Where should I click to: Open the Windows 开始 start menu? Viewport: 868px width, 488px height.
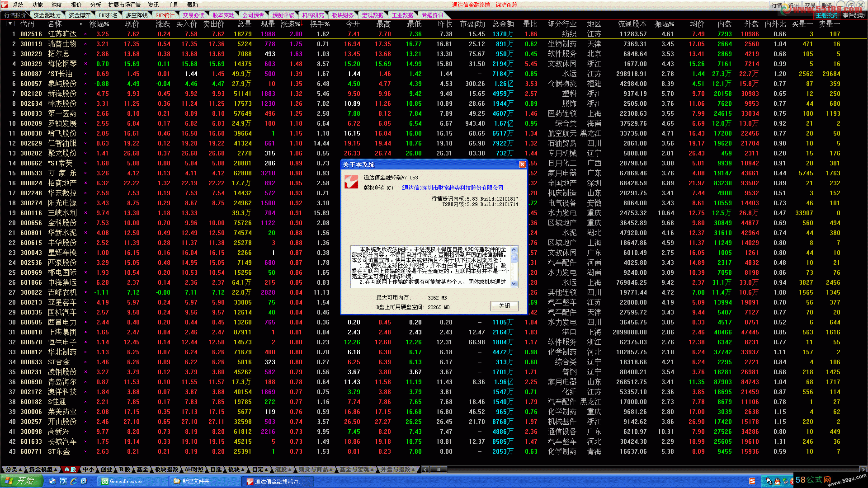click(21, 481)
